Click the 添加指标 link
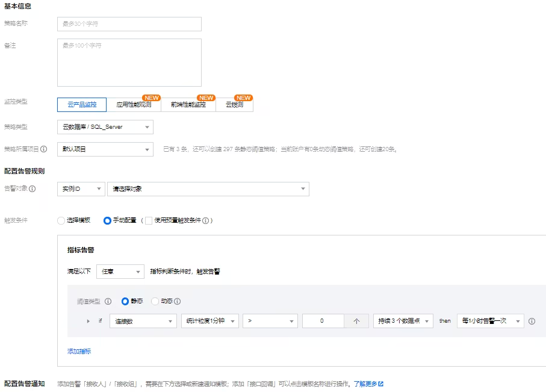This screenshot has height=392, width=546. (x=79, y=352)
